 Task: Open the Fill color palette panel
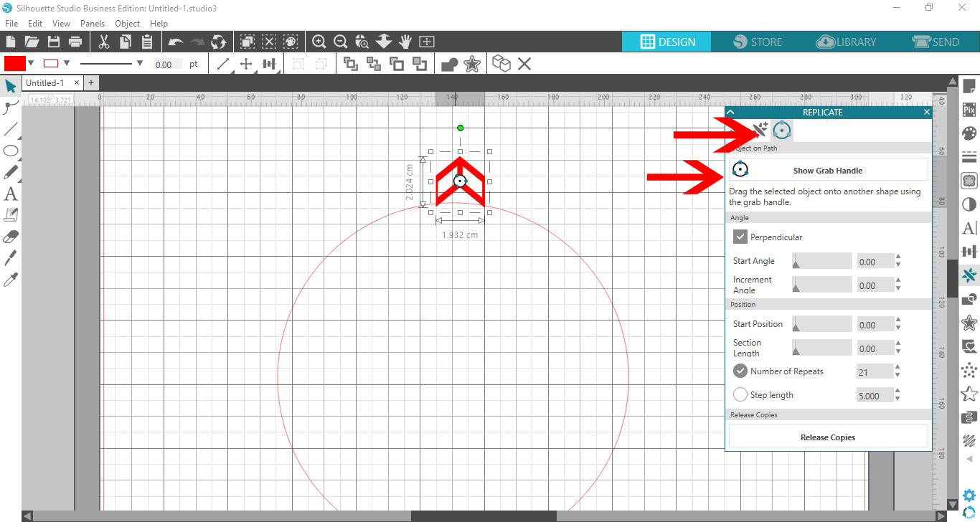pyautogui.click(x=969, y=133)
